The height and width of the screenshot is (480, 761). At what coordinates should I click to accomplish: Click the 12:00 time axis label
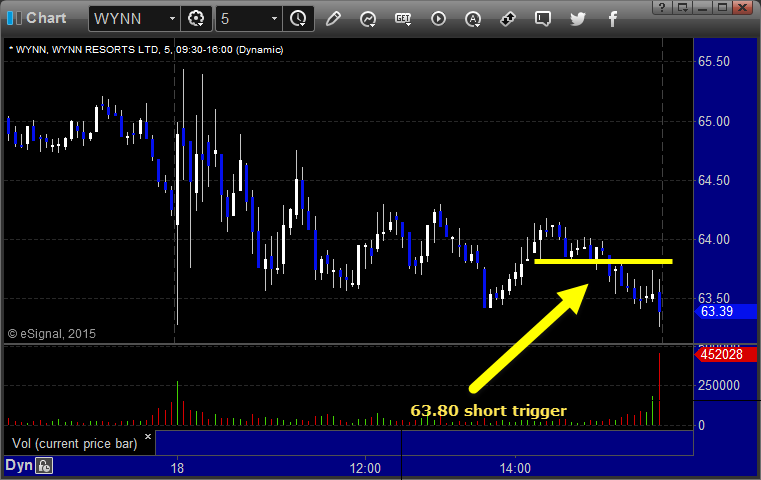point(365,468)
